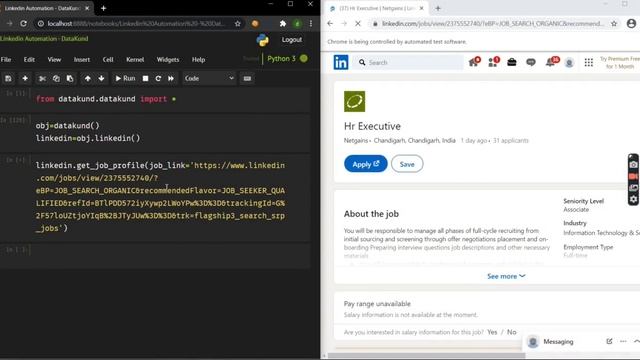Open settings gear on screen recorder widget

(633, 199)
